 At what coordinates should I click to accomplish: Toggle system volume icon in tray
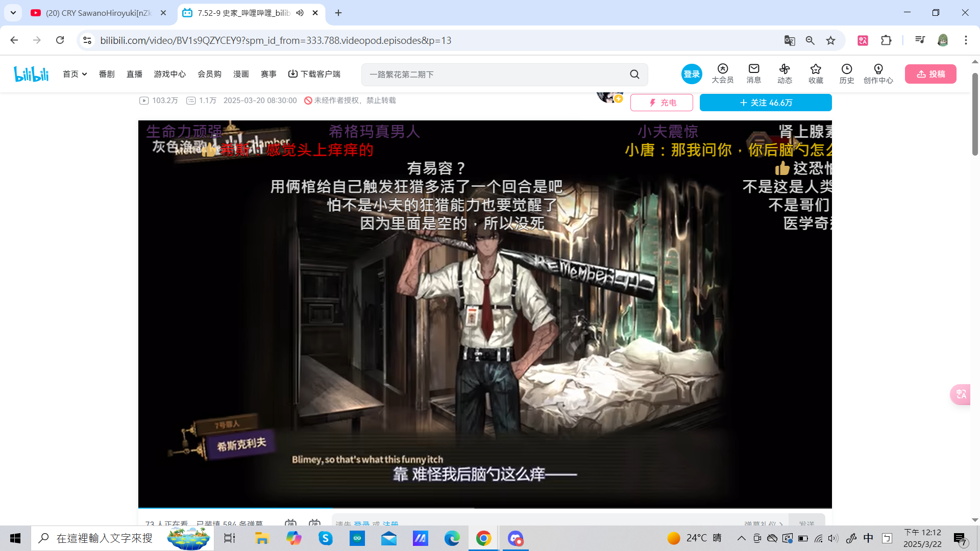click(834, 538)
